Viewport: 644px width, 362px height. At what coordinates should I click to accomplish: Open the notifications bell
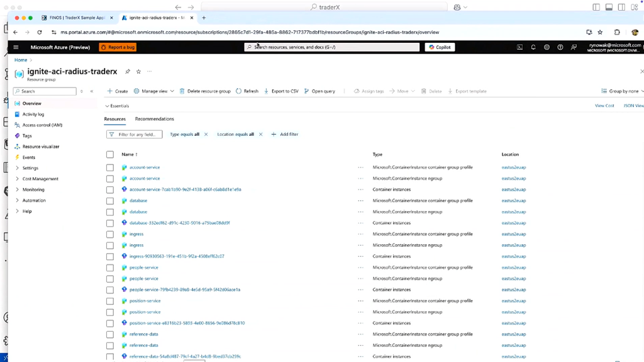coord(533,47)
